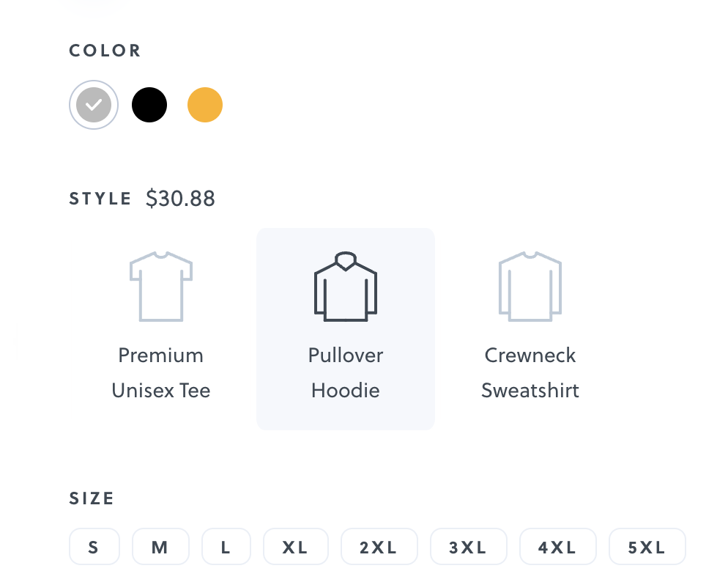The height and width of the screenshot is (582, 728).
Task: Click the $30.88 style price
Action: tap(180, 199)
